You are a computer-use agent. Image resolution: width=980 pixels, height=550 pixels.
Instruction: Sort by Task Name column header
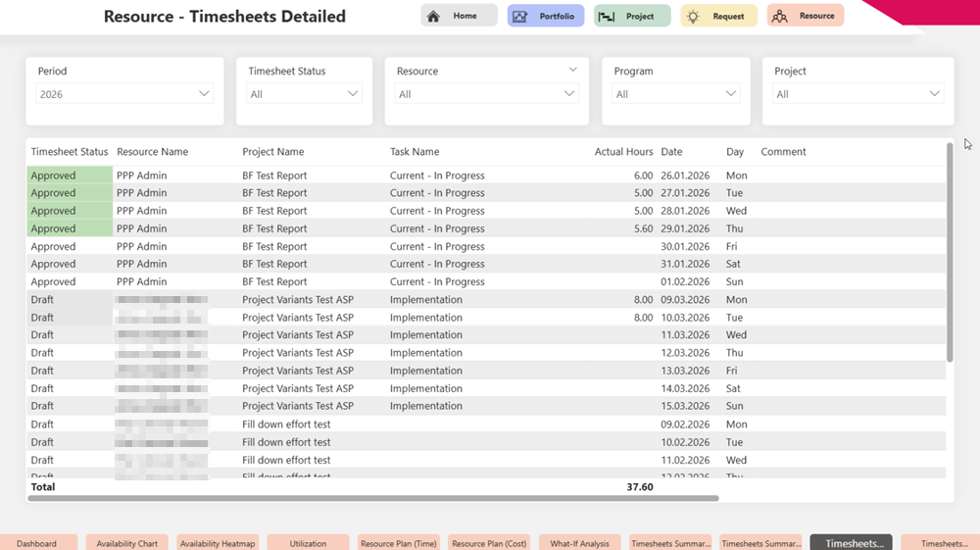pyautogui.click(x=415, y=151)
